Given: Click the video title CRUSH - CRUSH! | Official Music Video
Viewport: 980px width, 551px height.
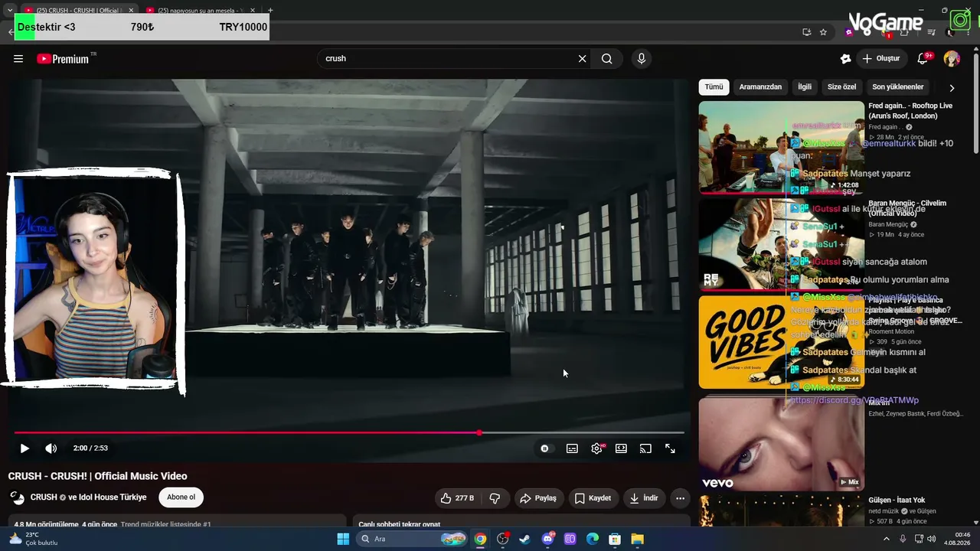Looking at the screenshot, I should point(97,476).
